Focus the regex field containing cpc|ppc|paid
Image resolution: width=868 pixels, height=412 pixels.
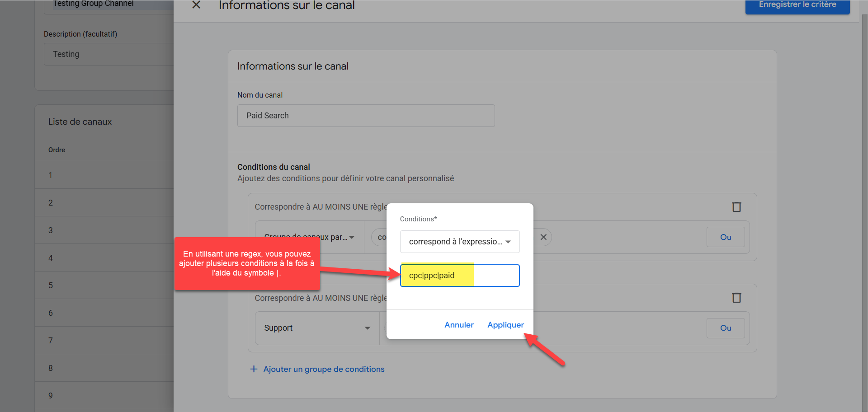coord(459,276)
